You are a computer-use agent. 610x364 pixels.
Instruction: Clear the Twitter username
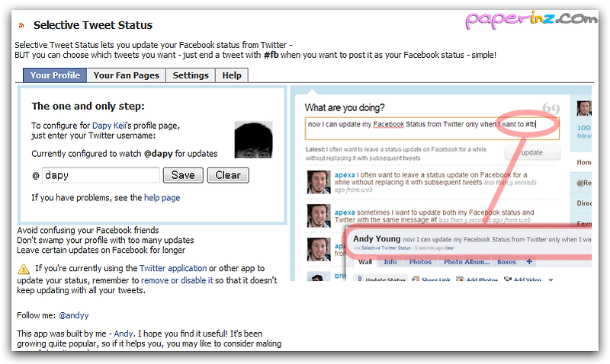click(x=228, y=175)
